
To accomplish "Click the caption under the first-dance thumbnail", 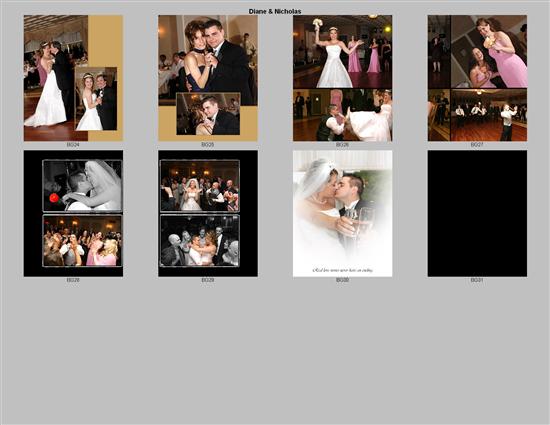I will [73, 144].
